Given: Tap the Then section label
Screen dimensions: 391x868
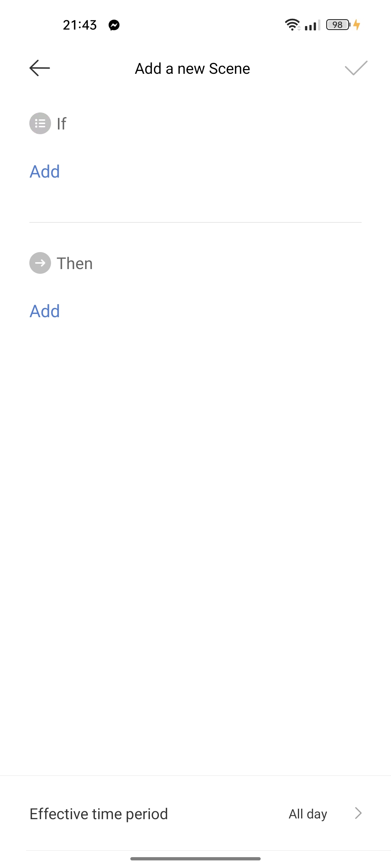Looking at the screenshot, I should (x=75, y=263).
